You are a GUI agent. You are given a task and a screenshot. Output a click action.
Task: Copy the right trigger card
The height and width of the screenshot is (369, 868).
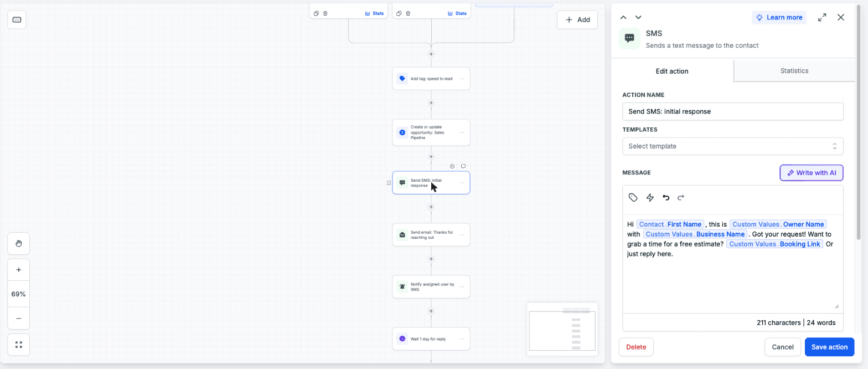click(x=399, y=13)
